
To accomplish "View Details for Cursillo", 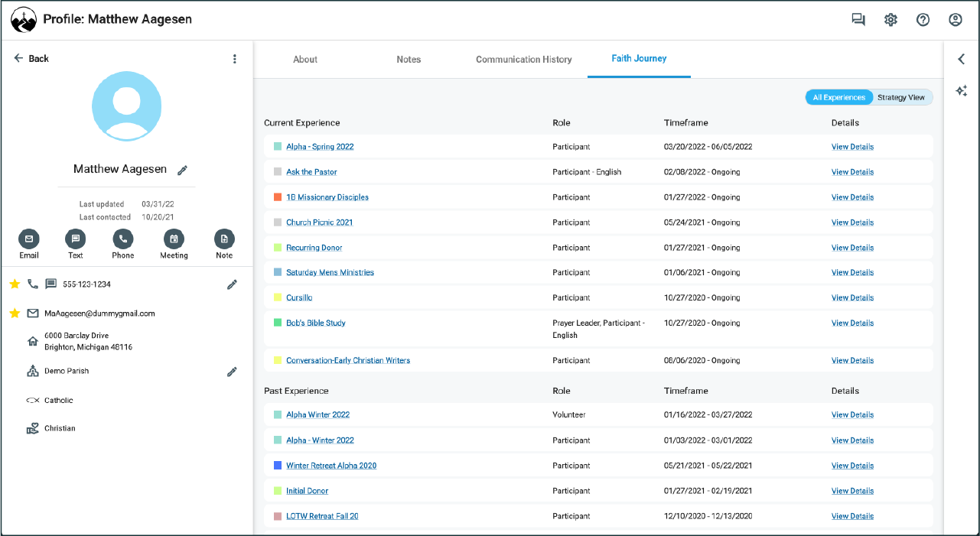I will [852, 297].
